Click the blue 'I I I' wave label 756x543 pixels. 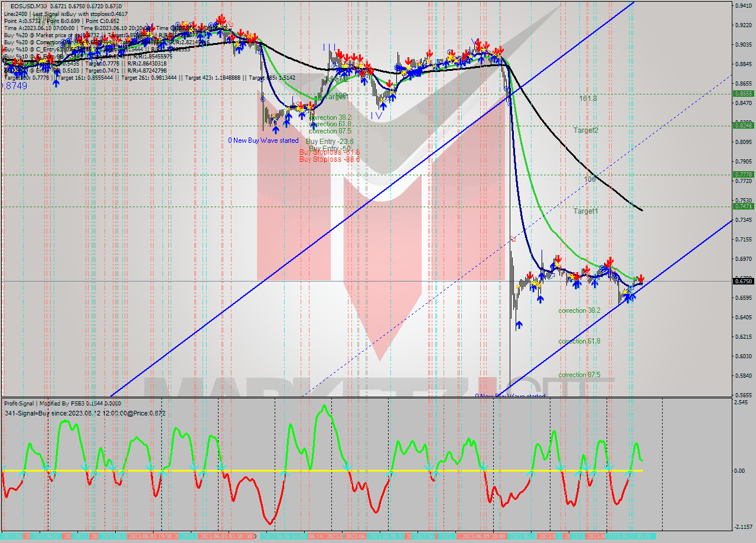(x=330, y=47)
